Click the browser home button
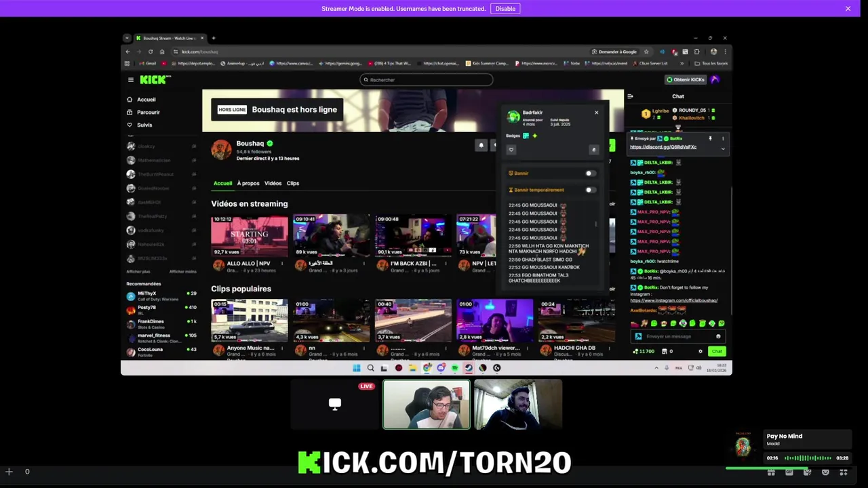The image size is (868, 488). tap(162, 52)
